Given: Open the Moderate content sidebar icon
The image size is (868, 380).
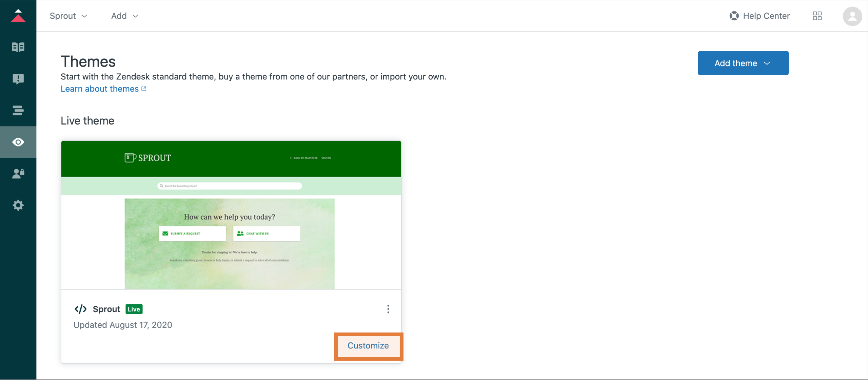Looking at the screenshot, I should tap(18, 79).
